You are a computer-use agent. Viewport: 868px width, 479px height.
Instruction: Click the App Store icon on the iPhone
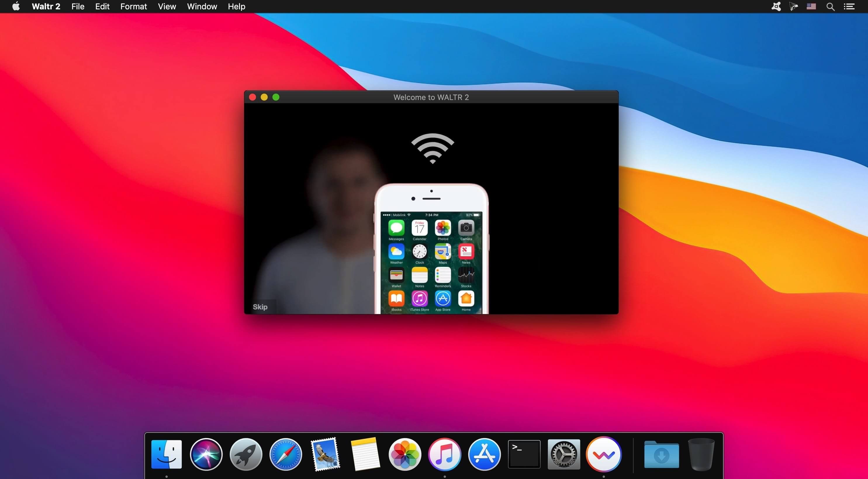(x=443, y=299)
